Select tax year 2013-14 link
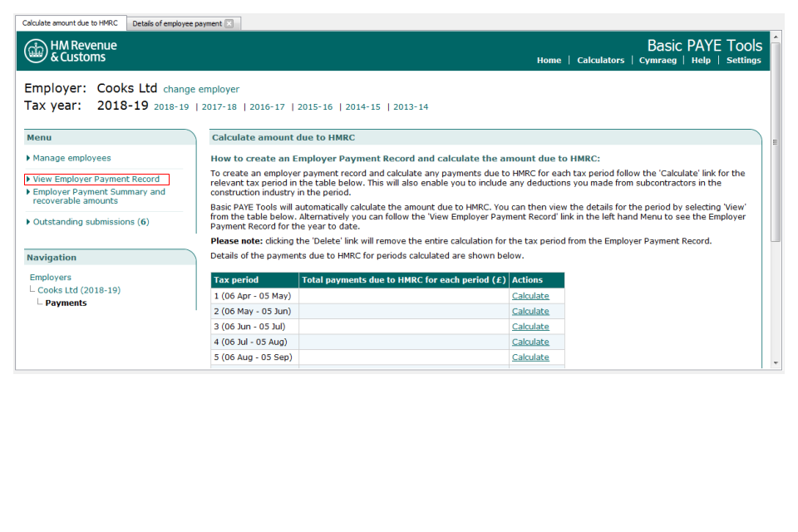 click(410, 107)
